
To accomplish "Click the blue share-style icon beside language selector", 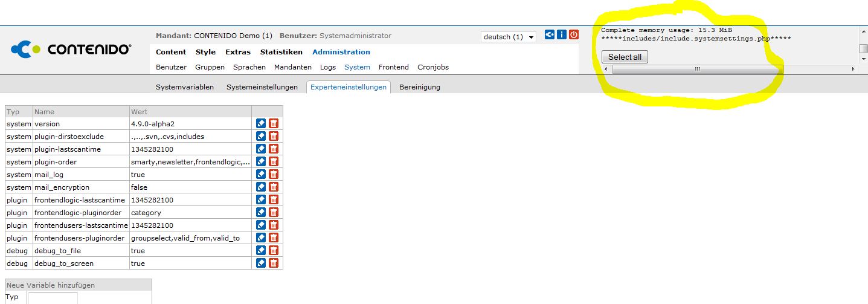I will [x=550, y=35].
